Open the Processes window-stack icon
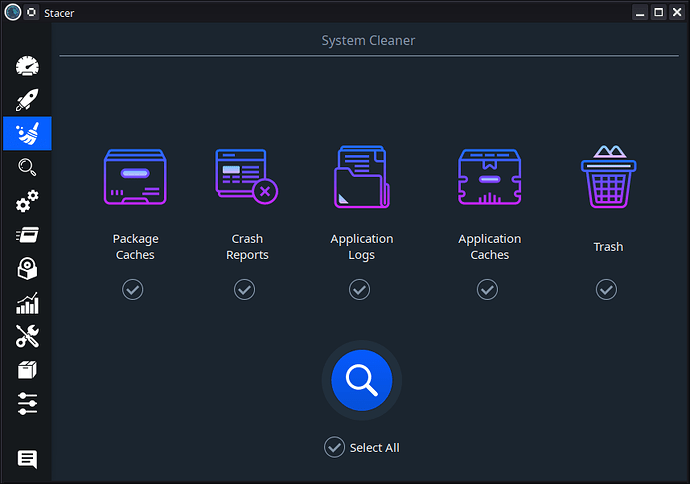This screenshot has height=484, width=690. click(27, 235)
